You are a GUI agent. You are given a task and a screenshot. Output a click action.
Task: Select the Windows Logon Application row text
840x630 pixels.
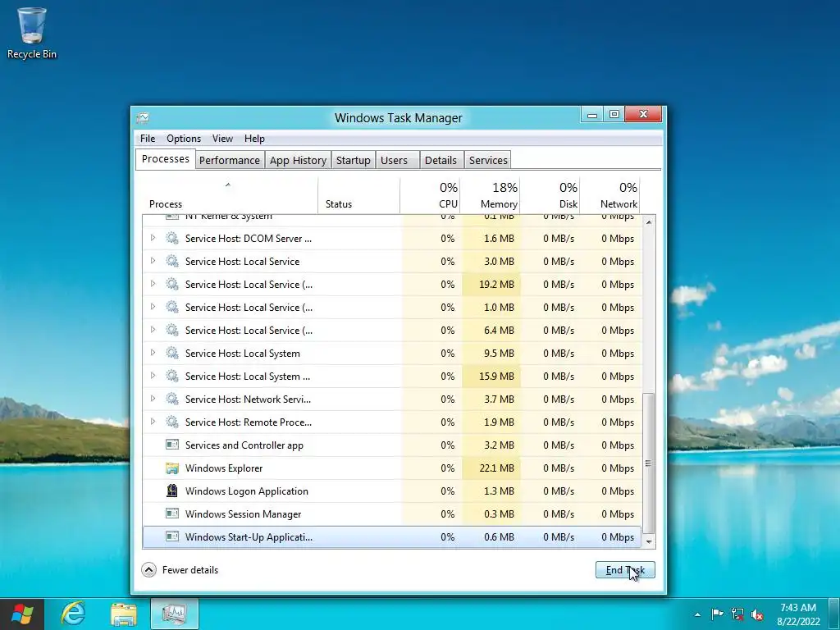coord(246,491)
